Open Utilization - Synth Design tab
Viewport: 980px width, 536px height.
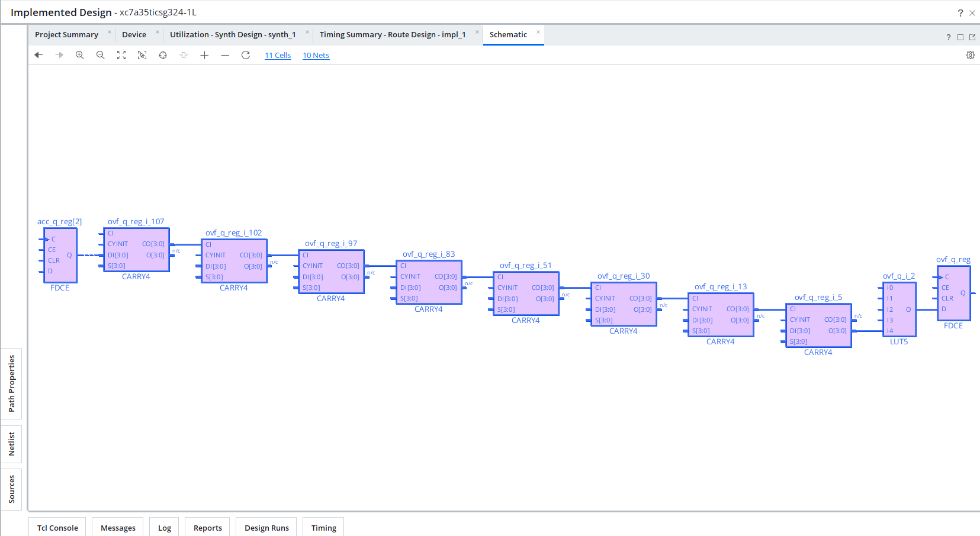tap(233, 35)
